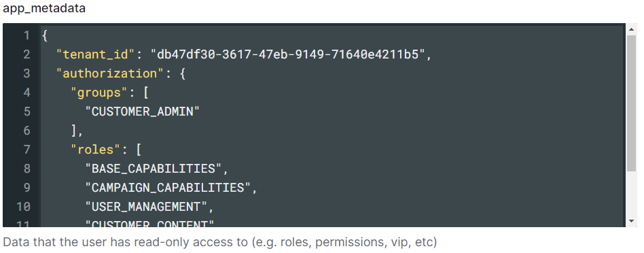Viewport: 644px width, 253px height.
Task: Click the "roles" key
Action: click(96, 150)
